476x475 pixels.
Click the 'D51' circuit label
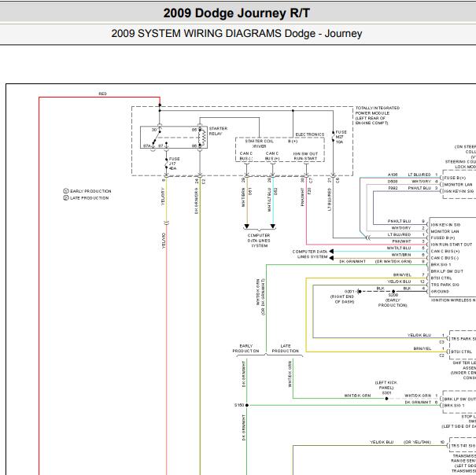tap(250, 191)
